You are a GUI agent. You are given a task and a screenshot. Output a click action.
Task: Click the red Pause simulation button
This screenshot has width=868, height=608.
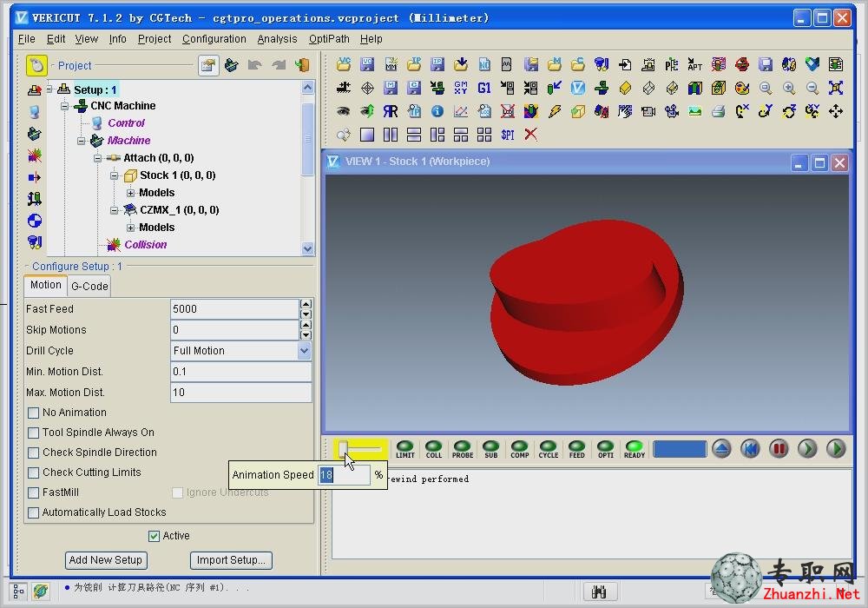point(779,448)
